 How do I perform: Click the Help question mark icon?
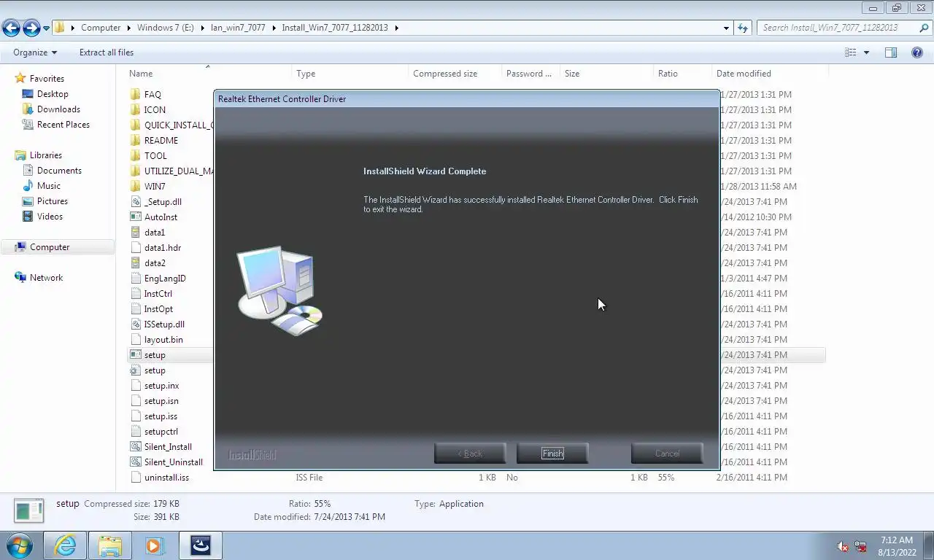[x=917, y=52]
